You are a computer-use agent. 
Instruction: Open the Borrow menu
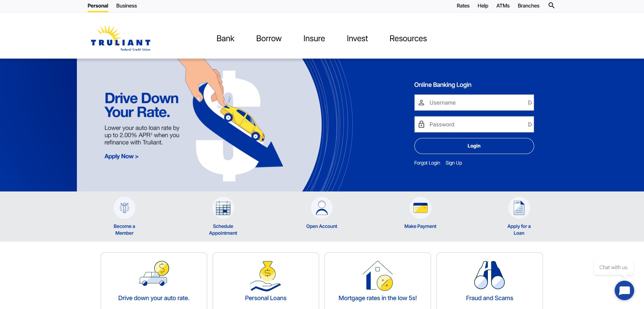[x=269, y=38]
